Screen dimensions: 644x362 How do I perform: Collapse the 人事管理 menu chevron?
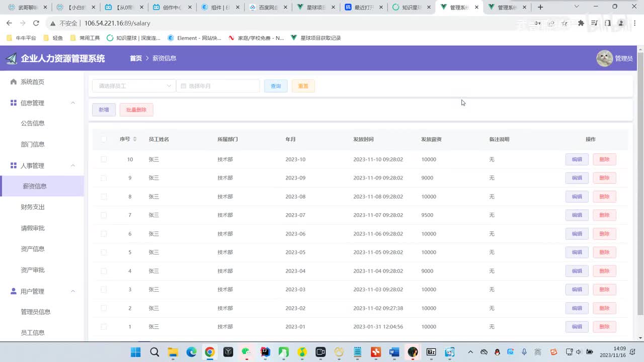coord(73,165)
